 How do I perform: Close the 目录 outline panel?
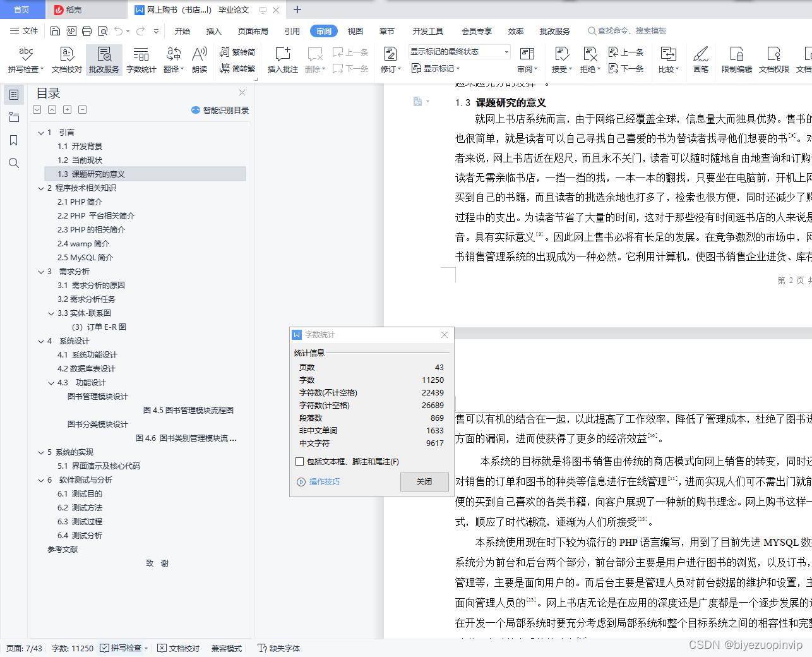pos(242,93)
